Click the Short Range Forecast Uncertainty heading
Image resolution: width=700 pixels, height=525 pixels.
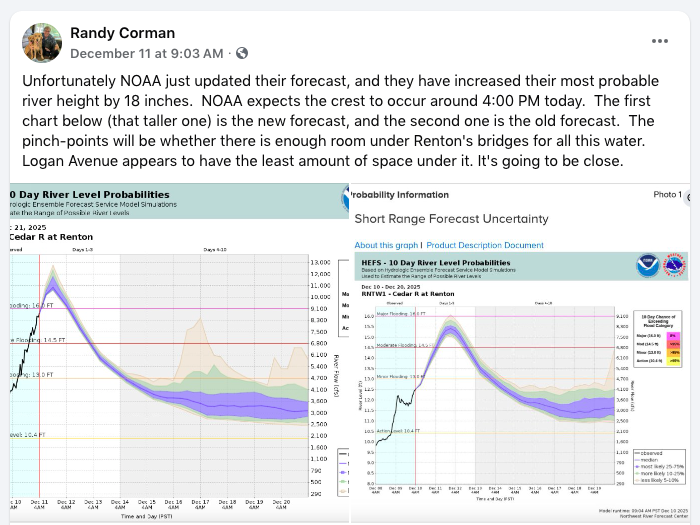pos(451,218)
